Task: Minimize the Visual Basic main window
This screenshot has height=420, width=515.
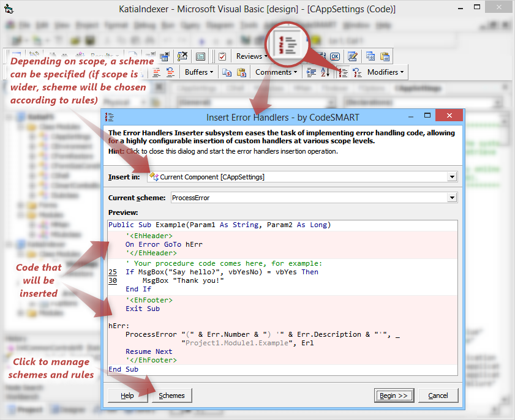Action: [x=460, y=8]
